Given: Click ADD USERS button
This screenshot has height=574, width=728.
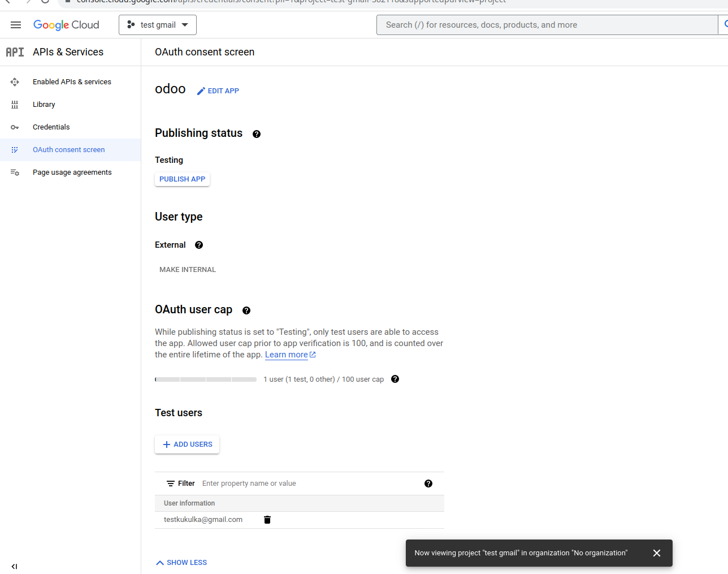Looking at the screenshot, I should pyautogui.click(x=187, y=444).
